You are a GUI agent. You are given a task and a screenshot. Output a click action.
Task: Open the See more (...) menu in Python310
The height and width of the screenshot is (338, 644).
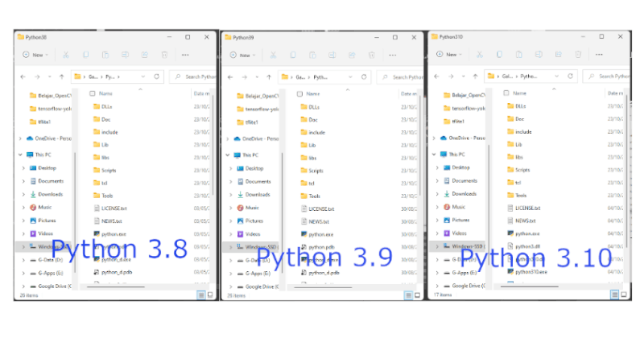point(599,54)
